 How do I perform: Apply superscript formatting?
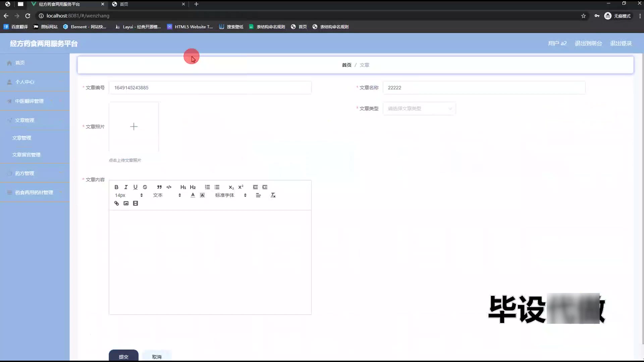pyautogui.click(x=241, y=187)
